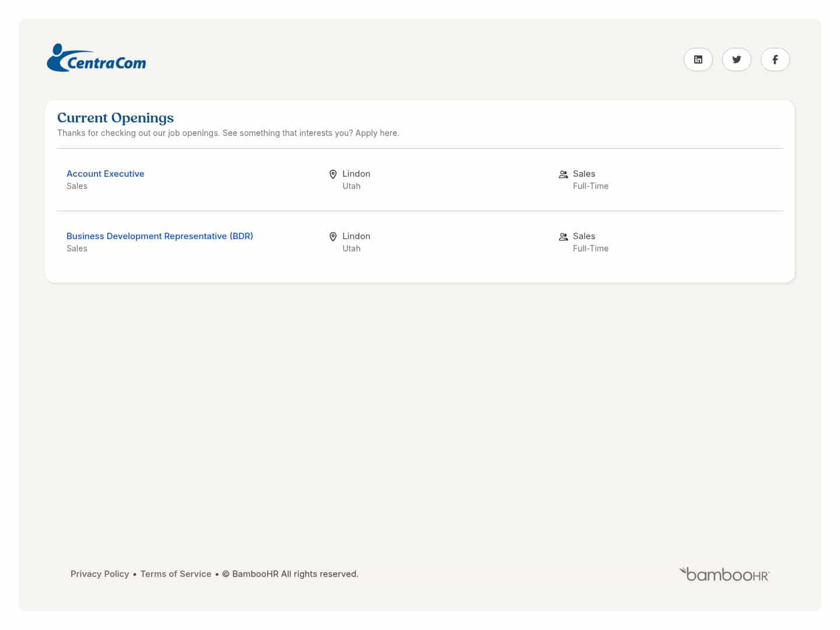Click "Sales" beneath Account Executive title

pyautogui.click(x=77, y=186)
